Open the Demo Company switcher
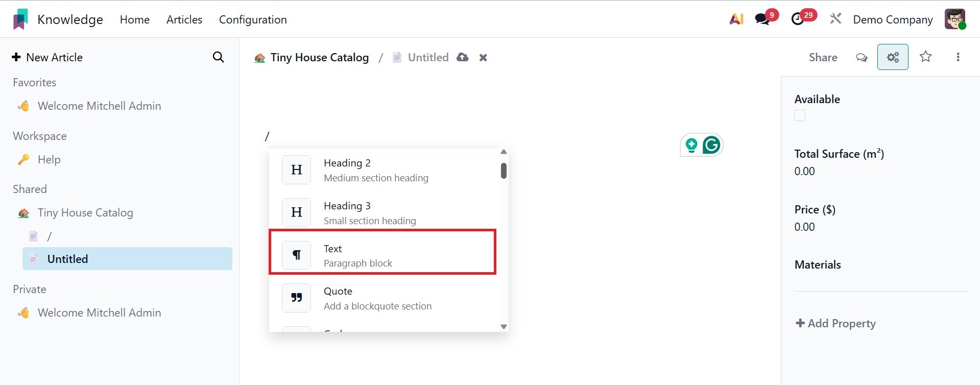The image size is (980, 385). pos(893,19)
